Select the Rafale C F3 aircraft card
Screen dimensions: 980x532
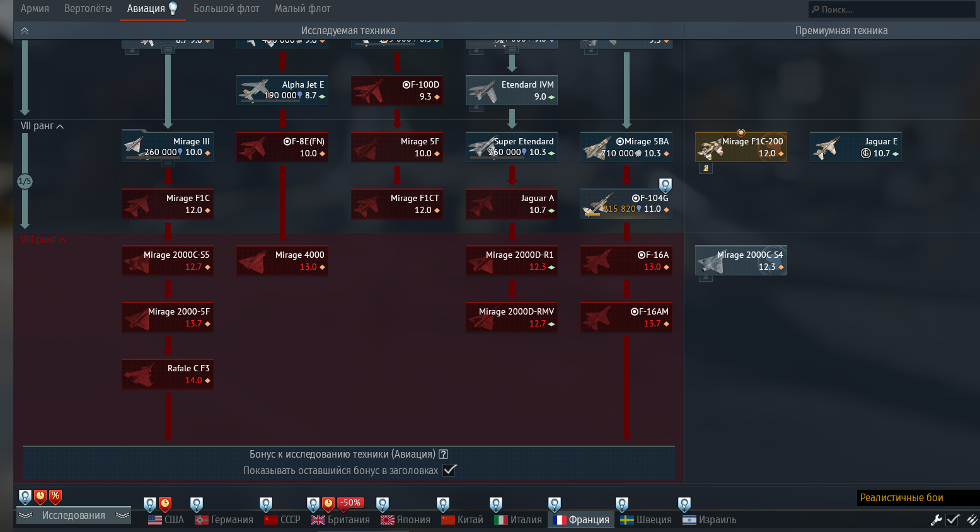(x=168, y=374)
